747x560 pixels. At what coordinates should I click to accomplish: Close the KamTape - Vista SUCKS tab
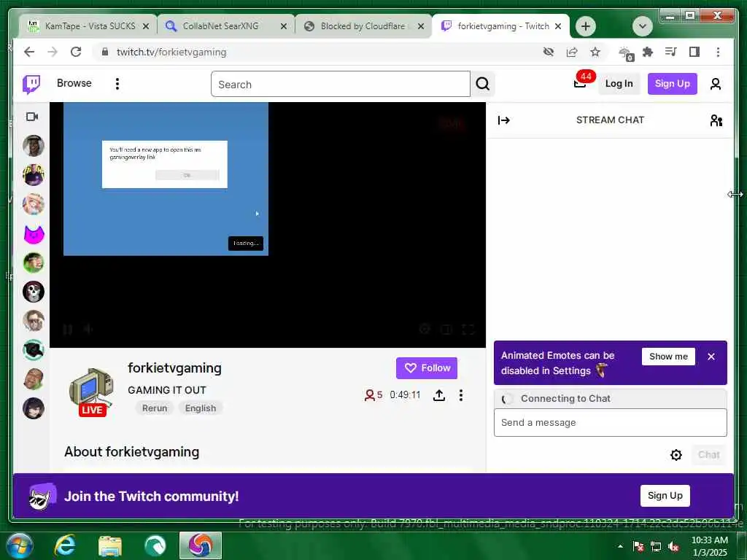[x=146, y=27]
